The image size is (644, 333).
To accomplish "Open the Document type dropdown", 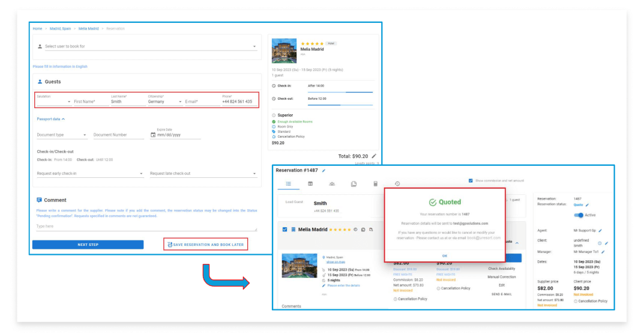I will [62, 135].
